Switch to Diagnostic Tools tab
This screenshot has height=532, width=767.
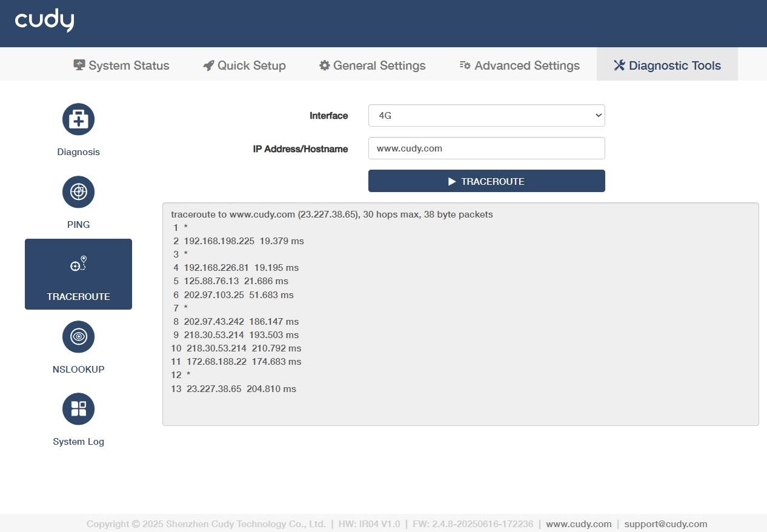[667, 64]
